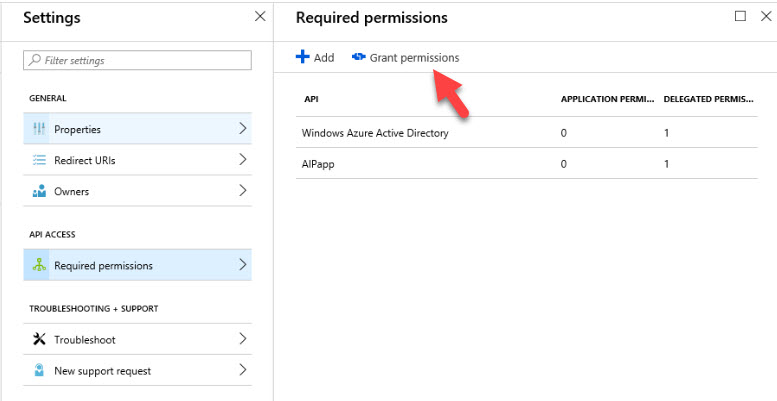Image resolution: width=777 pixels, height=401 pixels.
Task: Expand the Owners chevron arrow
Action: pos(242,190)
